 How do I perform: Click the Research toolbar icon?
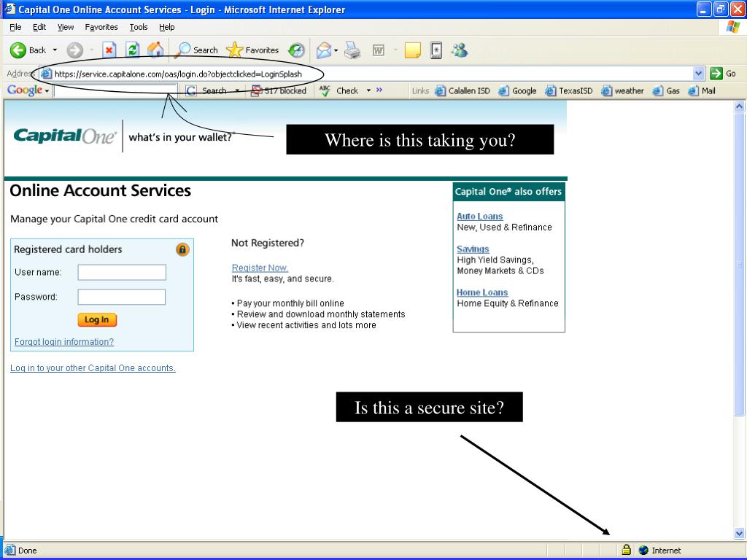(436, 50)
